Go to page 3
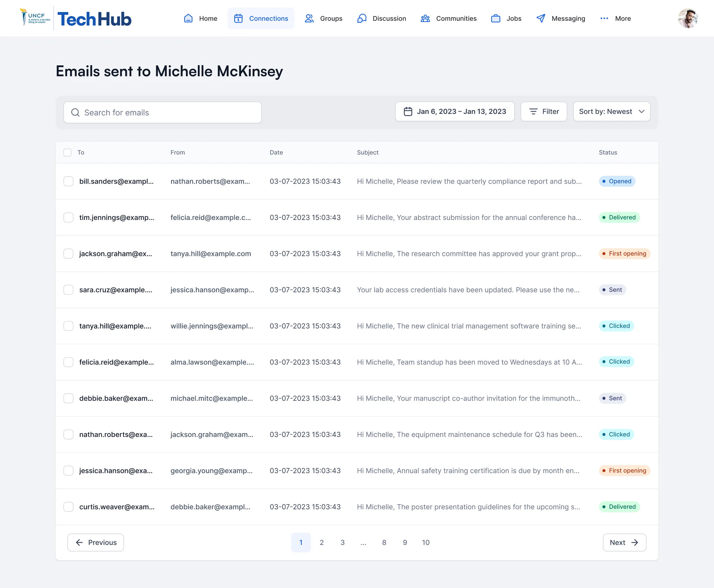The width and height of the screenshot is (714, 588). coord(342,543)
